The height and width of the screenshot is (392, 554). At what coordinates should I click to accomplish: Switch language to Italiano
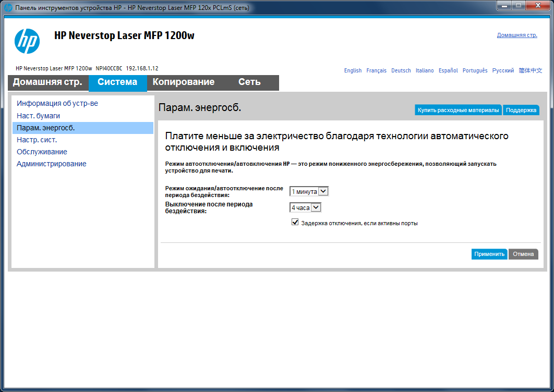(425, 70)
